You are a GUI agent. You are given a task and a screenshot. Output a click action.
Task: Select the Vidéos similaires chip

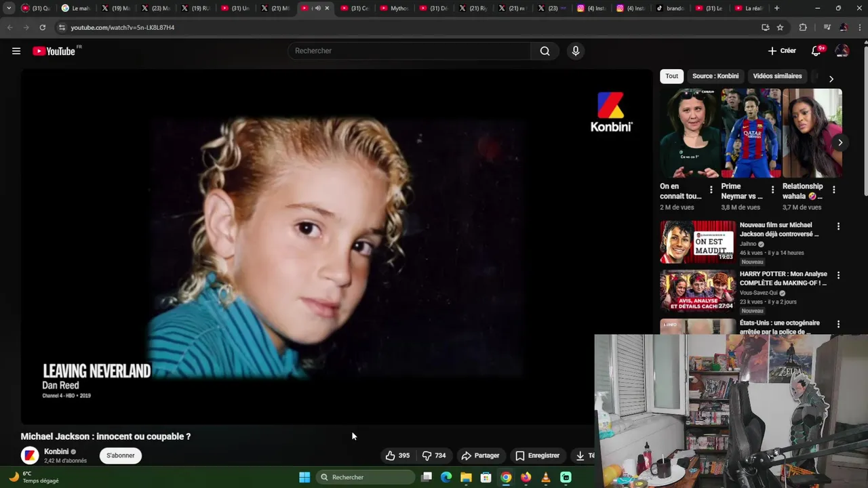[x=777, y=76]
